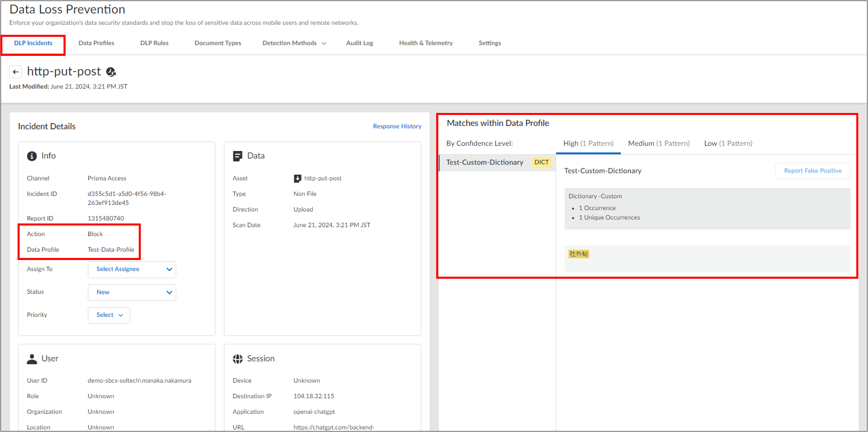Click the Info section icon
The height and width of the screenshot is (432, 868).
[x=32, y=156]
